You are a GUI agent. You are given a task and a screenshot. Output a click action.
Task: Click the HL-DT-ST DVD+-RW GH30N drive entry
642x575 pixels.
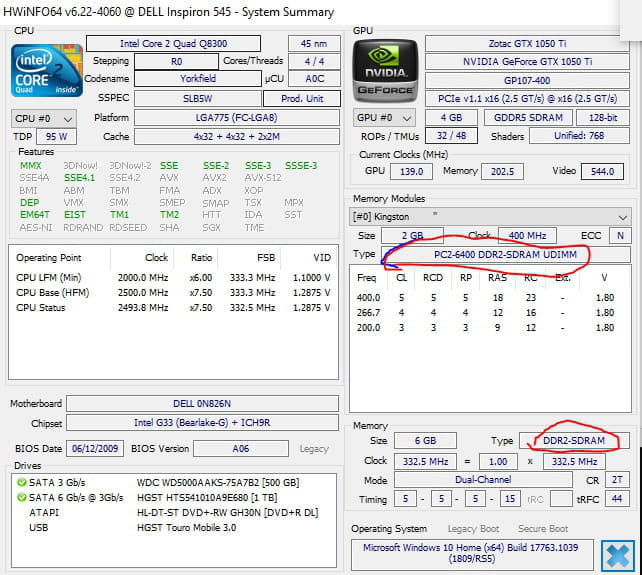(227, 512)
